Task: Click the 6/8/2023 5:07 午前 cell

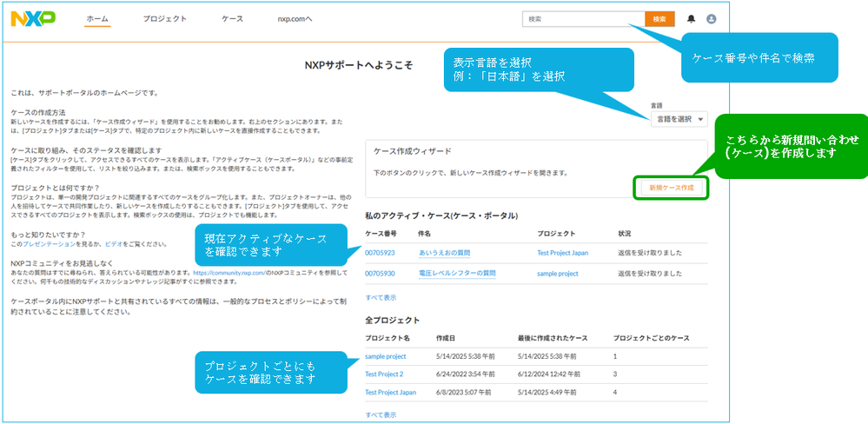Action: 462,393
